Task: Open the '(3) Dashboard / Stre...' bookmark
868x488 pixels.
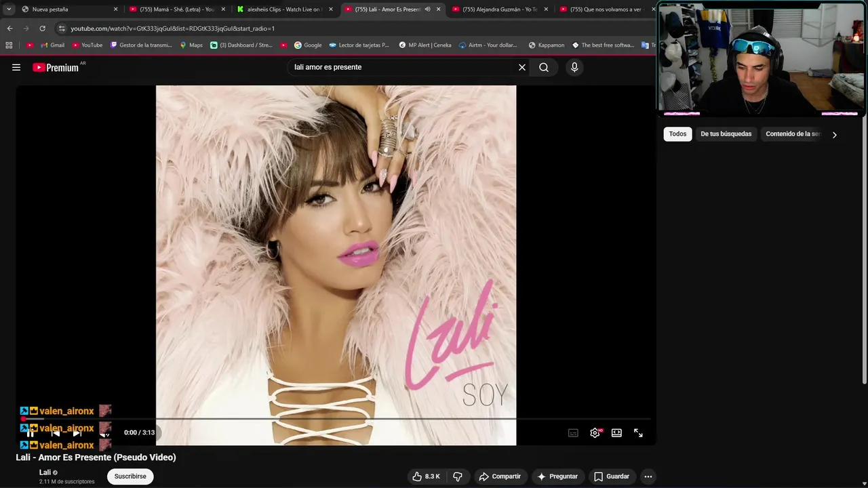Action: (241, 45)
